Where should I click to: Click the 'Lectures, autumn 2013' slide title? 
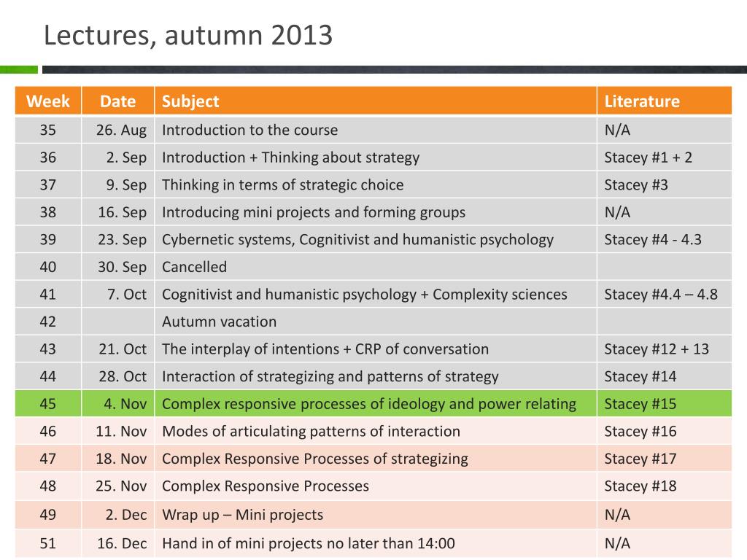tap(188, 36)
